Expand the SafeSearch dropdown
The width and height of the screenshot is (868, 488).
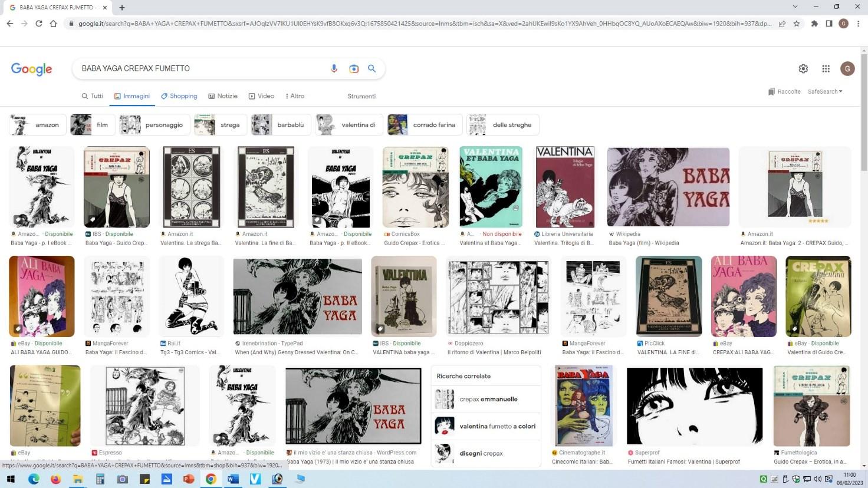coord(825,91)
